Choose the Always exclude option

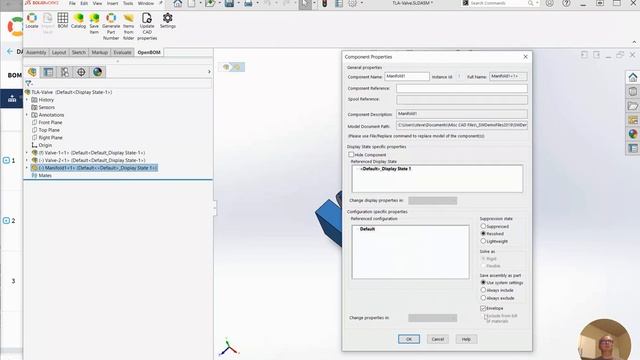coord(483,298)
